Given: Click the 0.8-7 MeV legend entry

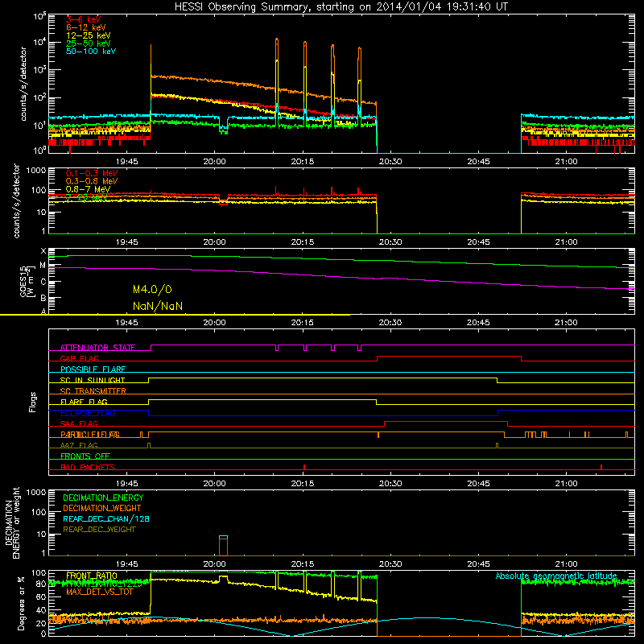Looking at the screenshot, I should [88, 189].
